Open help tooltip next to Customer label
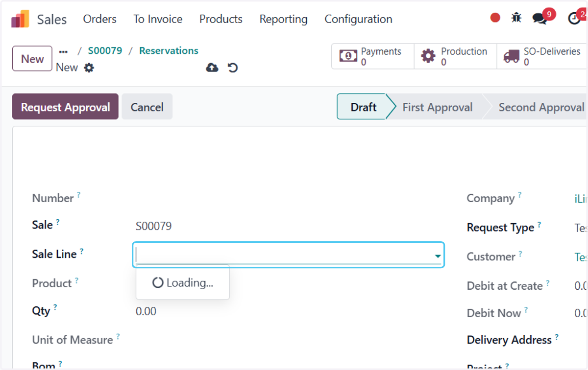The image size is (588, 370). pyautogui.click(x=520, y=254)
